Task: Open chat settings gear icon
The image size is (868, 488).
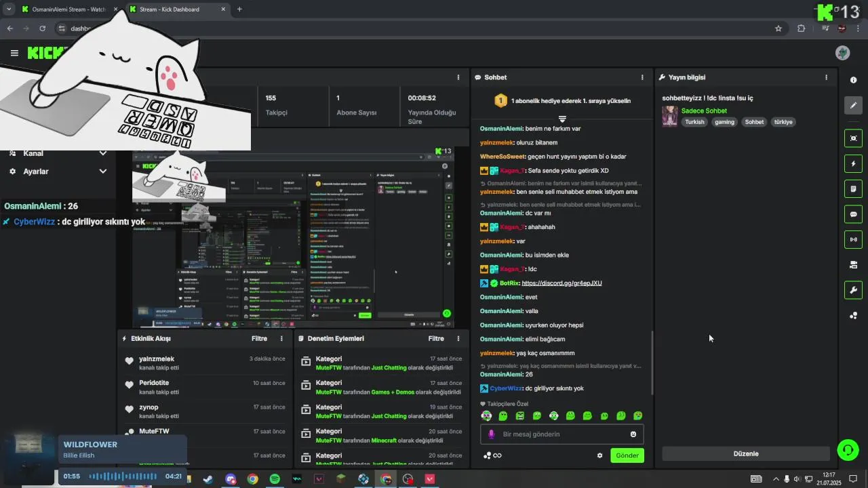Action: click(x=599, y=455)
